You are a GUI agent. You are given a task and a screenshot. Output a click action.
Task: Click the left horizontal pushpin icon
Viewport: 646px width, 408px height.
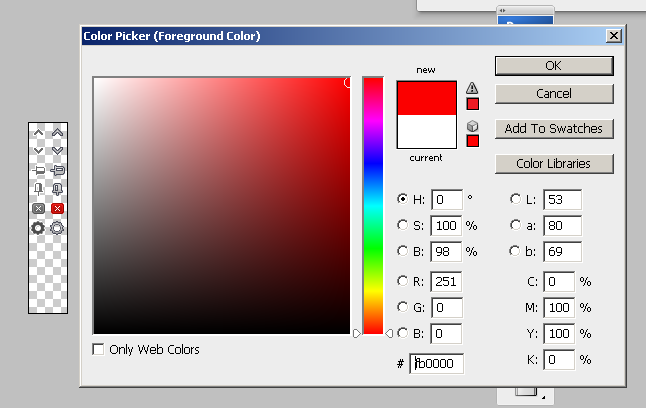point(38,170)
